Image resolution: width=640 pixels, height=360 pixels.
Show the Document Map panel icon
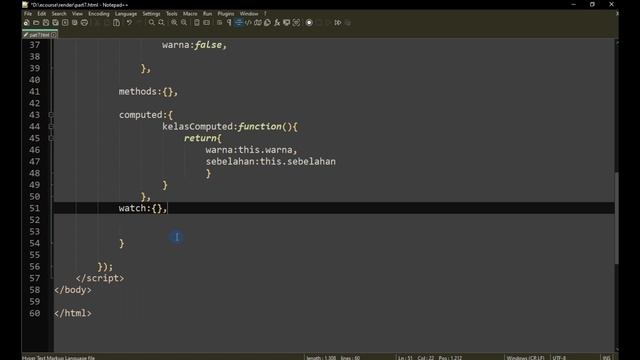(x=258, y=23)
